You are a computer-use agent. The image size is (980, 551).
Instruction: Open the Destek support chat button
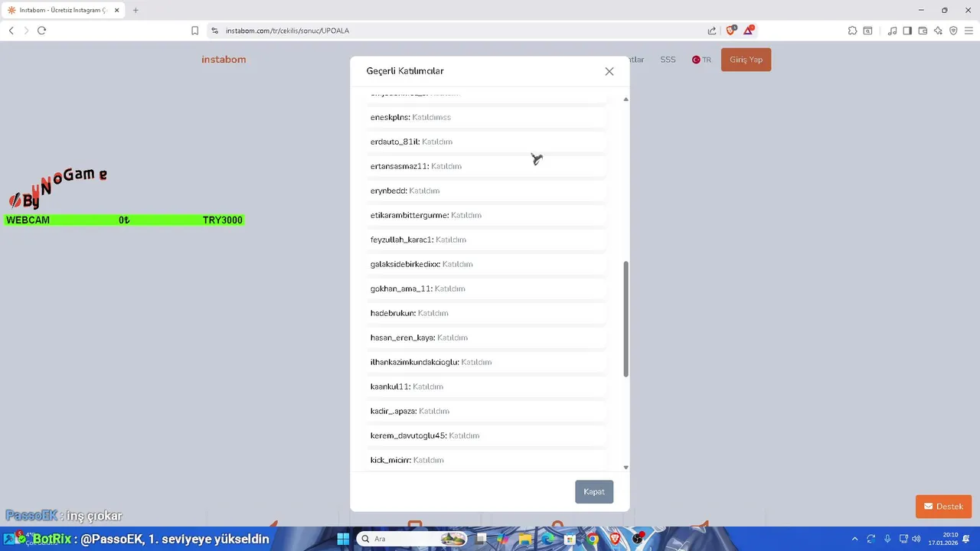pyautogui.click(x=943, y=507)
